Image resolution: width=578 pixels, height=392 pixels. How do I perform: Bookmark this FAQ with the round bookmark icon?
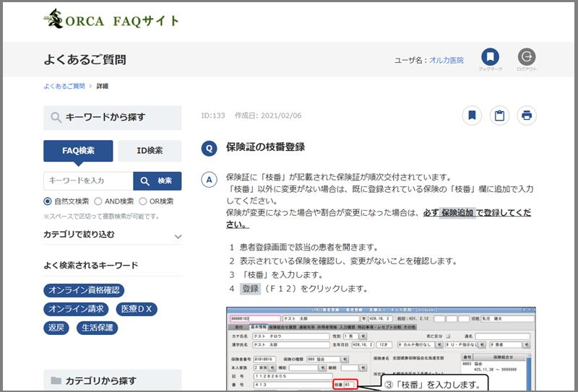pyautogui.click(x=472, y=116)
